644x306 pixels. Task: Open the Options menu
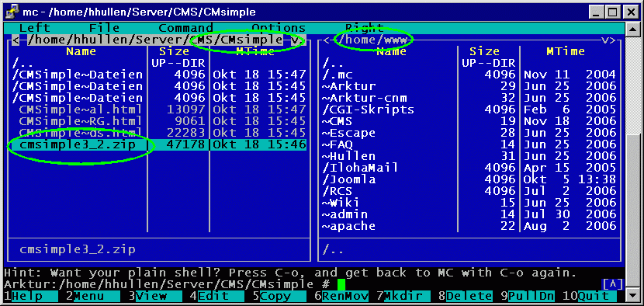click(x=279, y=28)
